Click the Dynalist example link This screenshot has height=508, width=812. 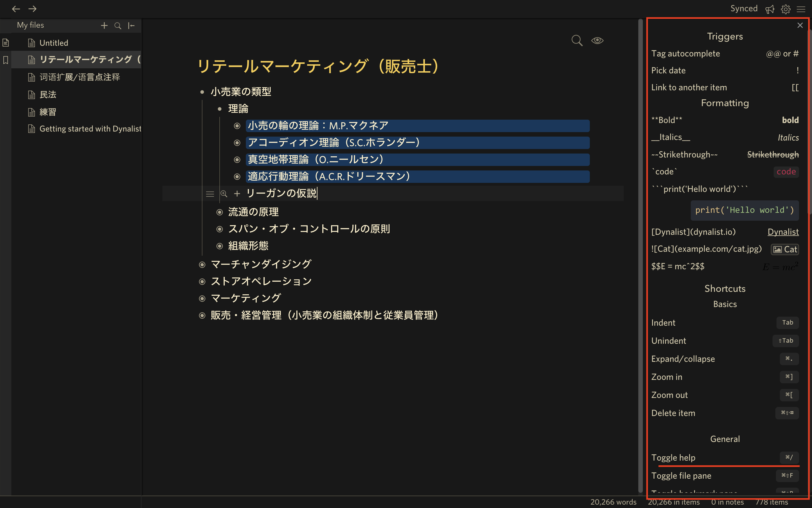[x=783, y=232]
